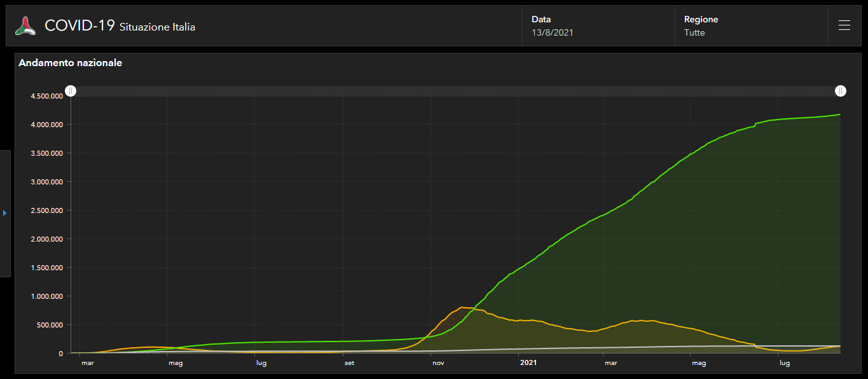
Task: Click the 2.500.000 y-axis label
Action: click(x=46, y=210)
